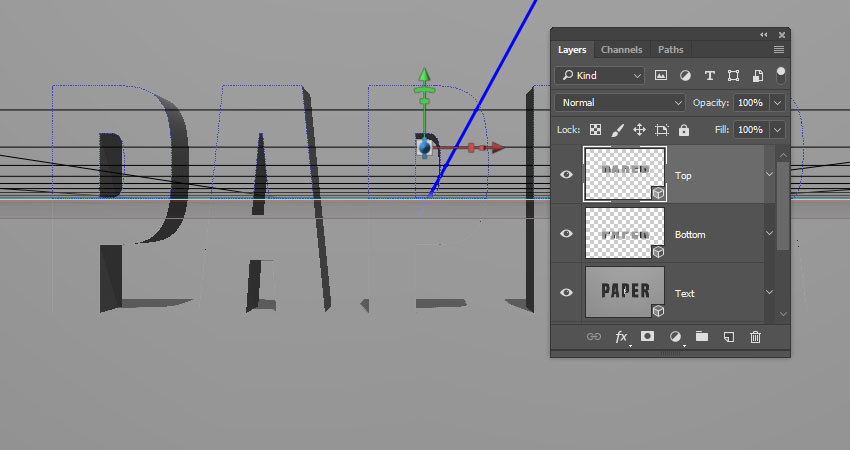
Task: Click the link layers icon
Action: [594, 337]
